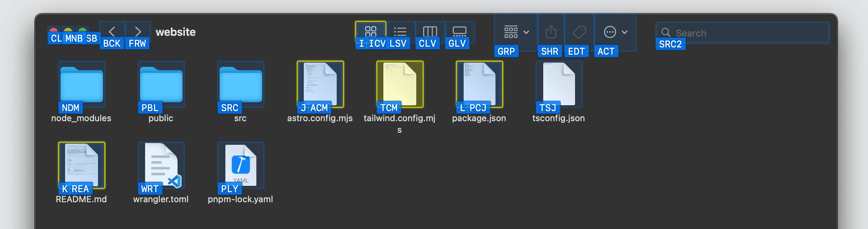Go back to previous folder
The image size is (868, 229).
[112, 31]
